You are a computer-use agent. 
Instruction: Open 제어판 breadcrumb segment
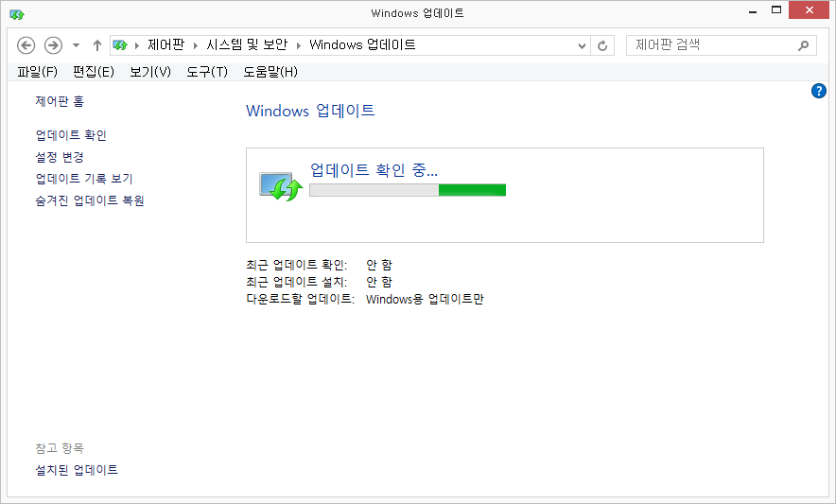click(165, 44)
